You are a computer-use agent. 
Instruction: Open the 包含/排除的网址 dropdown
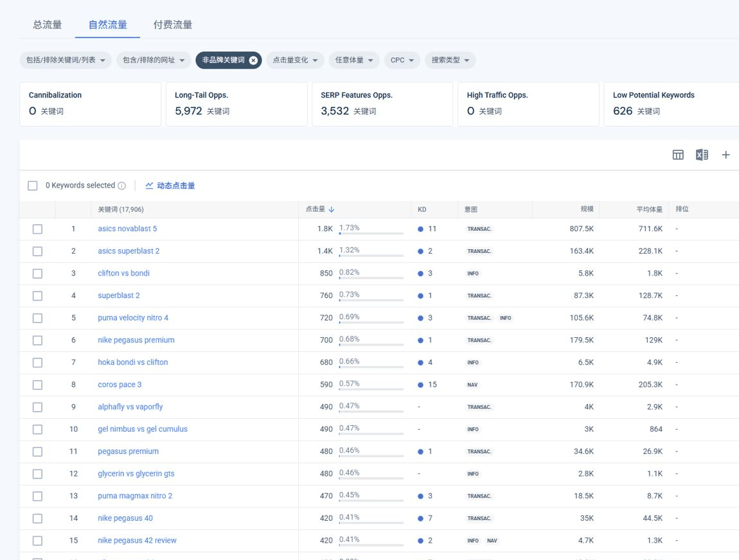point(154,60)
